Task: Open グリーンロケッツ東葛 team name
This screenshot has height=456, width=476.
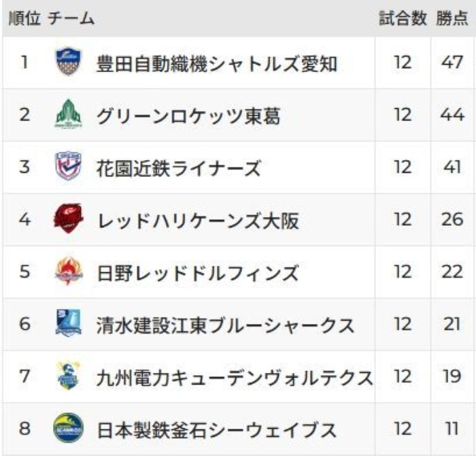Action: (188, 116)
